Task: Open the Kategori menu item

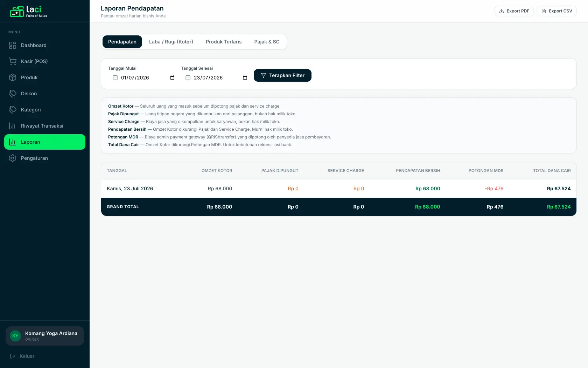Action: pyautogui.click(x=45, y=110)
